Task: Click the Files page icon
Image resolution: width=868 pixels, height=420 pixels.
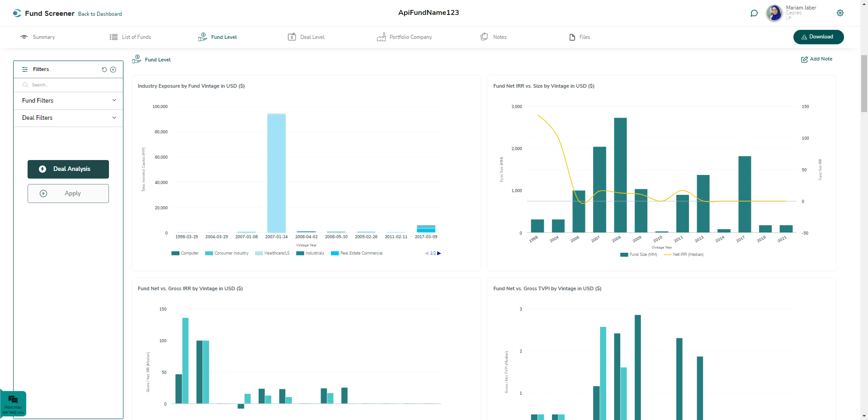Action: 572,37
